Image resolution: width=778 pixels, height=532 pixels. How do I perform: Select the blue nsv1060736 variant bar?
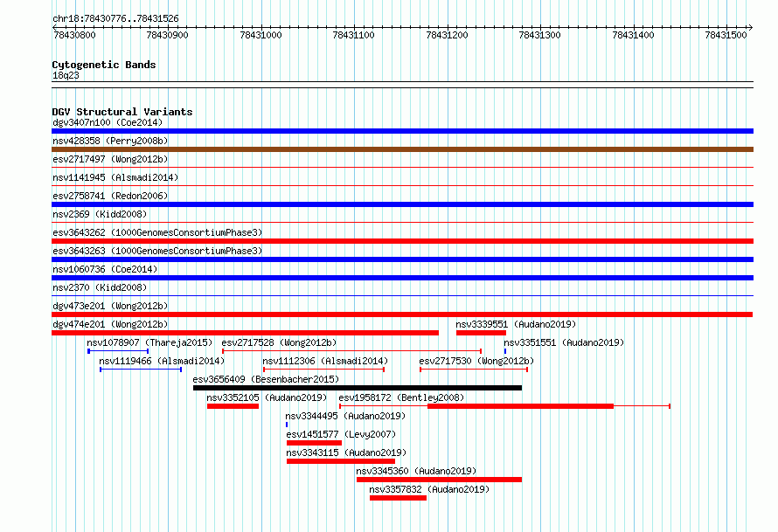pyautogui.click(x=402, y=278)
